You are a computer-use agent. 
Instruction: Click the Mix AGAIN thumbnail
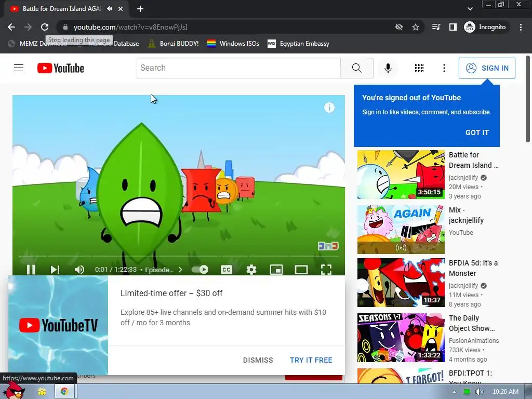point(401,229)
